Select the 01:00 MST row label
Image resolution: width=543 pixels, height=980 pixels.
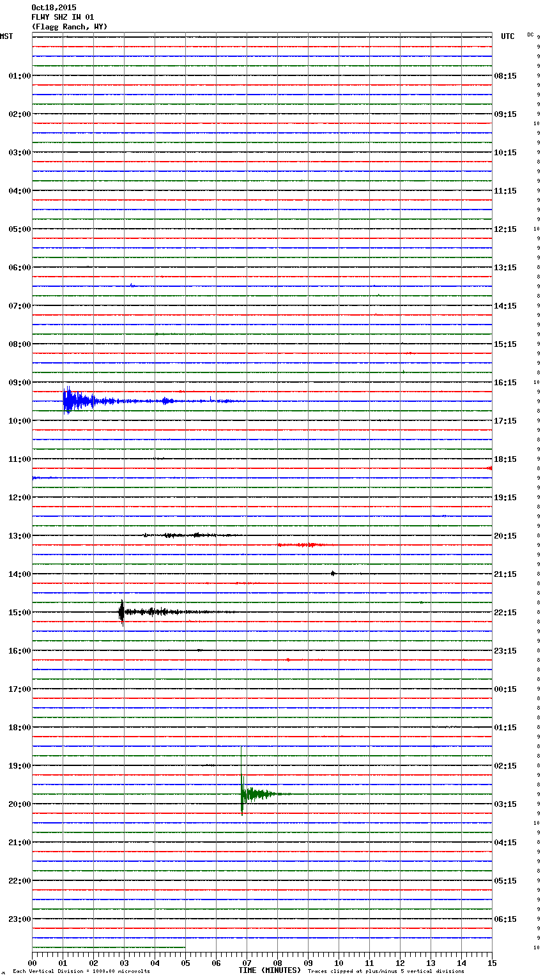20,76
